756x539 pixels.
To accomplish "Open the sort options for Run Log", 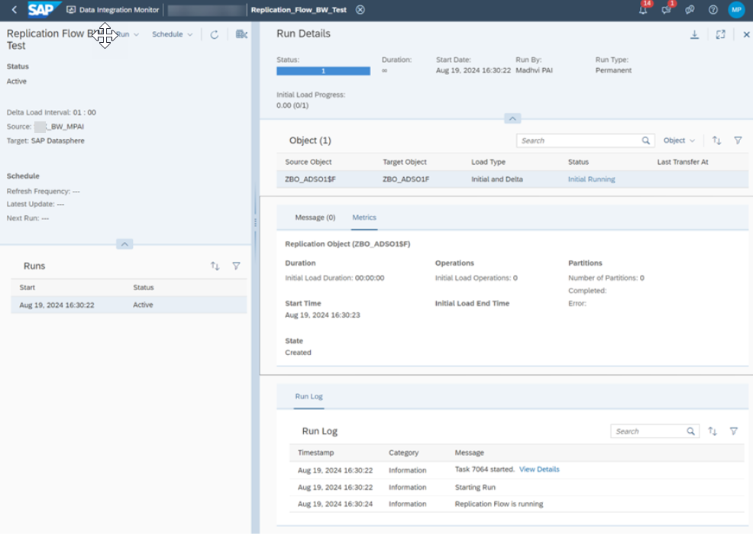I will (x=712, y=431).
